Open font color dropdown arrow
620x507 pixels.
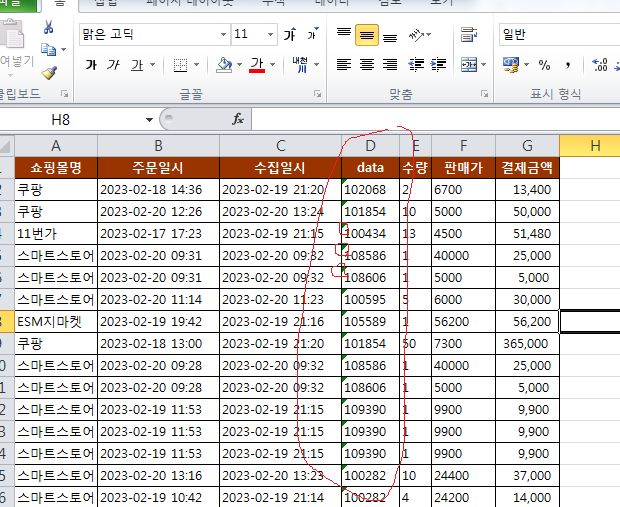point(272,64)
